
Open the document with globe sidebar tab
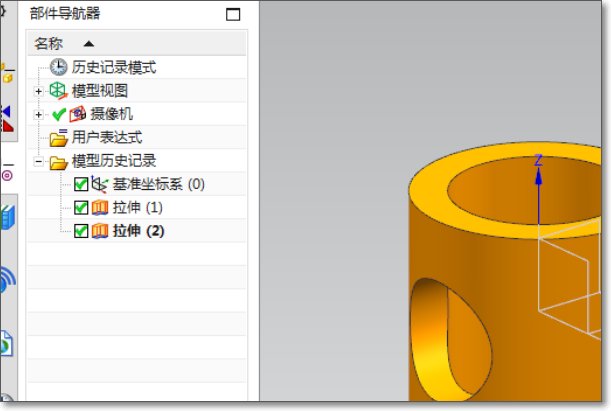pyautogui.click(x=7, y=344)
